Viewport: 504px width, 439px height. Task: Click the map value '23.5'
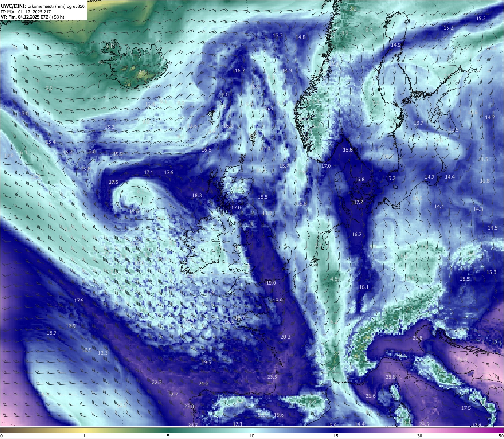(x=272, y=377)
